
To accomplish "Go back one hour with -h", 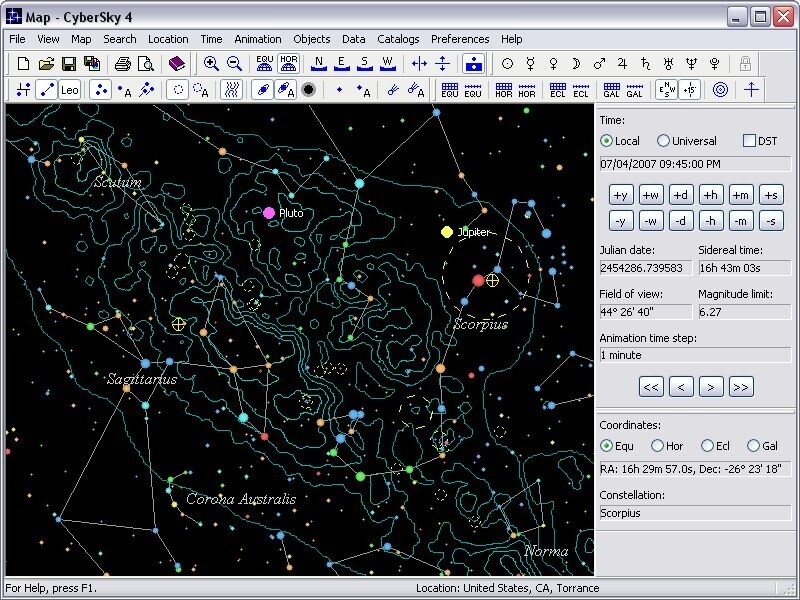I will 711,221.
